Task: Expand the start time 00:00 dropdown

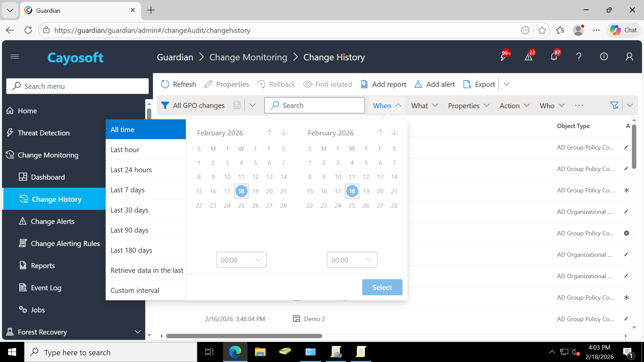Action: click(x=241, y=260)
